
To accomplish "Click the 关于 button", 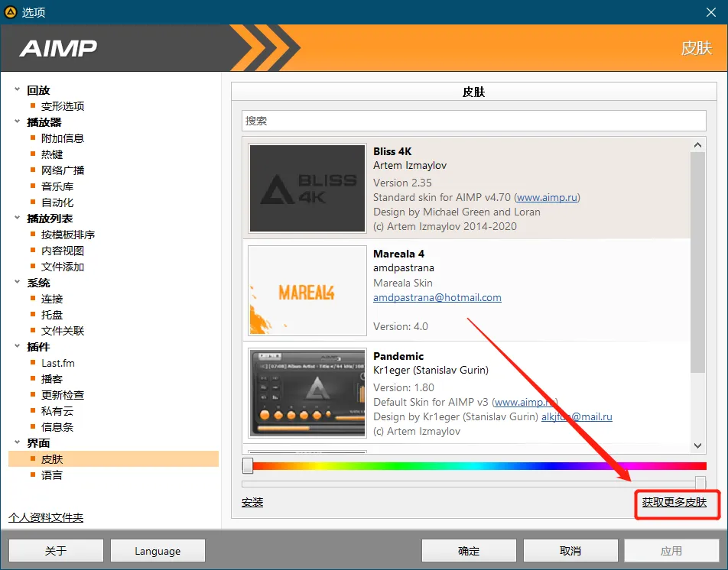I will click(x=56, y=551).
